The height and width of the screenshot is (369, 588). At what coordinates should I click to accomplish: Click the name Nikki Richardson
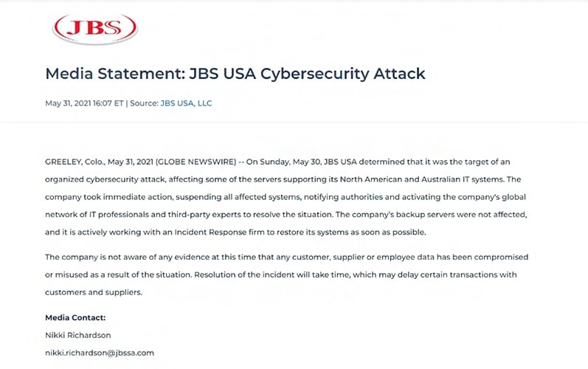tap(78, 335)
